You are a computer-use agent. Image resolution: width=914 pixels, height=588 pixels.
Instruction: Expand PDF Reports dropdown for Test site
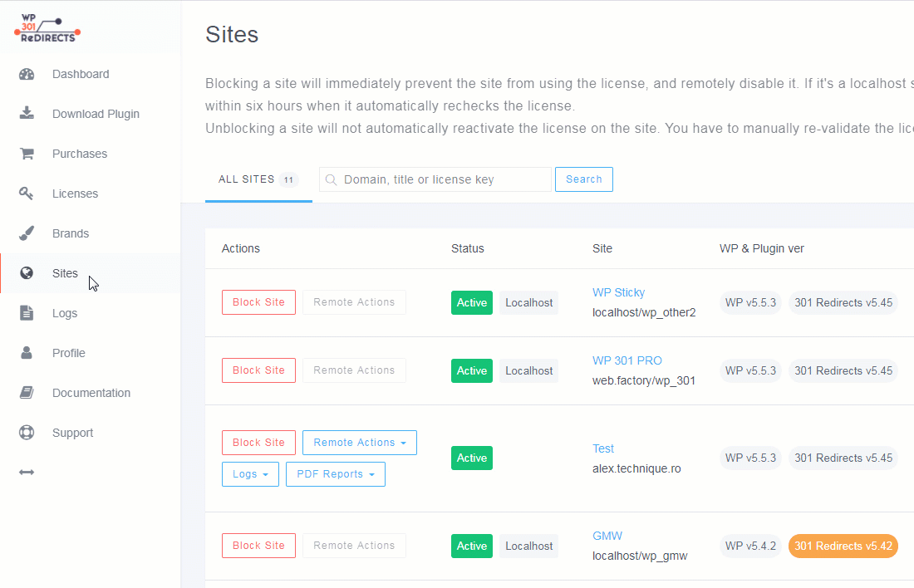tap(336, 474)
